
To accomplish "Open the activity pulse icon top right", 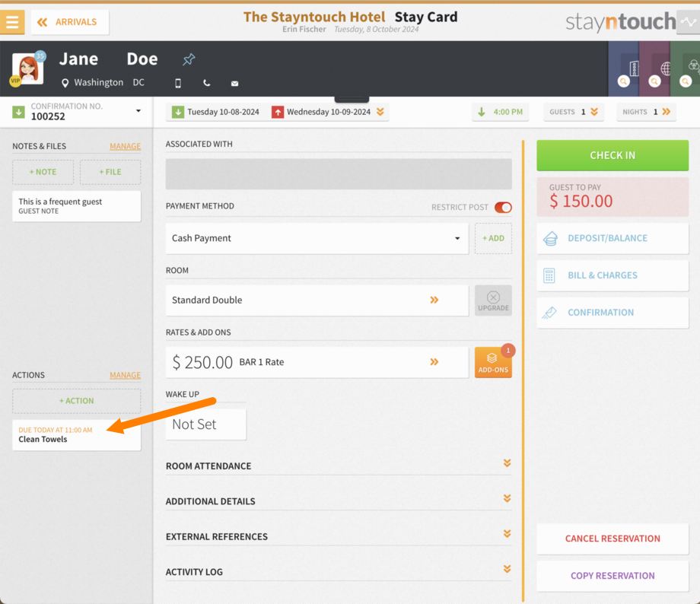I will [x=689, y=22].
